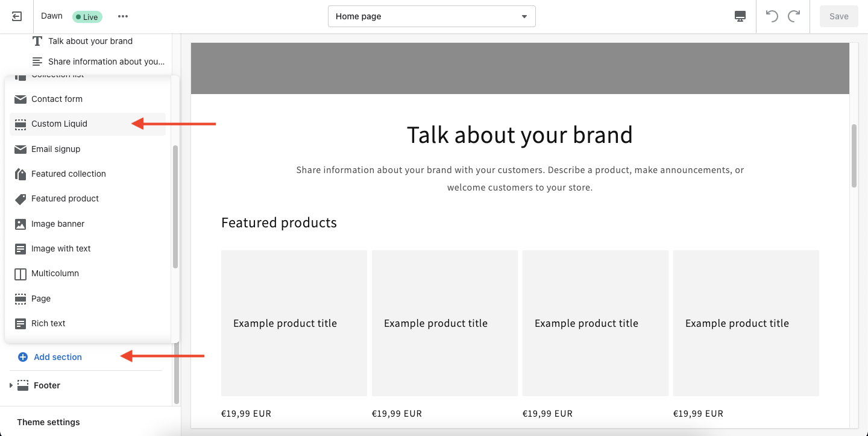
Task: Click the Rich text icon
Action: pos(20,323)
